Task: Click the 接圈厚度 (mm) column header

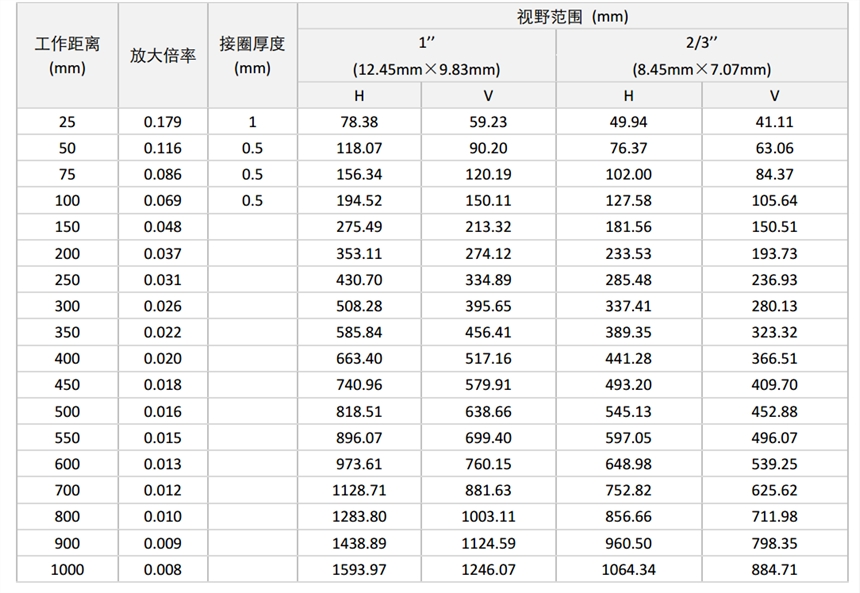Action: (252, 56)
